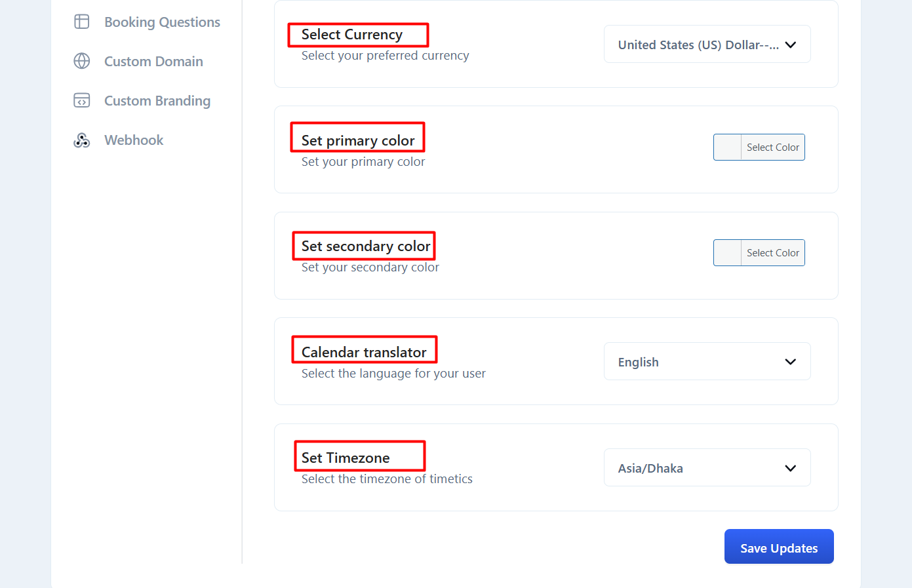This screenshot has height=588, width=912.
Task: Click the timezone dropdown chevron arrow
Action: pos(791,468)
